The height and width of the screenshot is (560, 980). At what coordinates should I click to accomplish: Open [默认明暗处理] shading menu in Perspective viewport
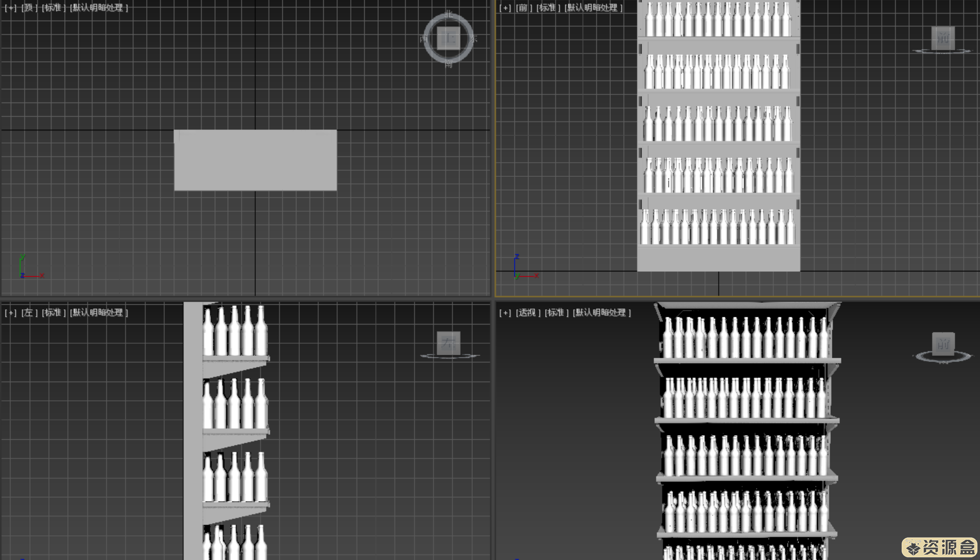click(602, 312)
